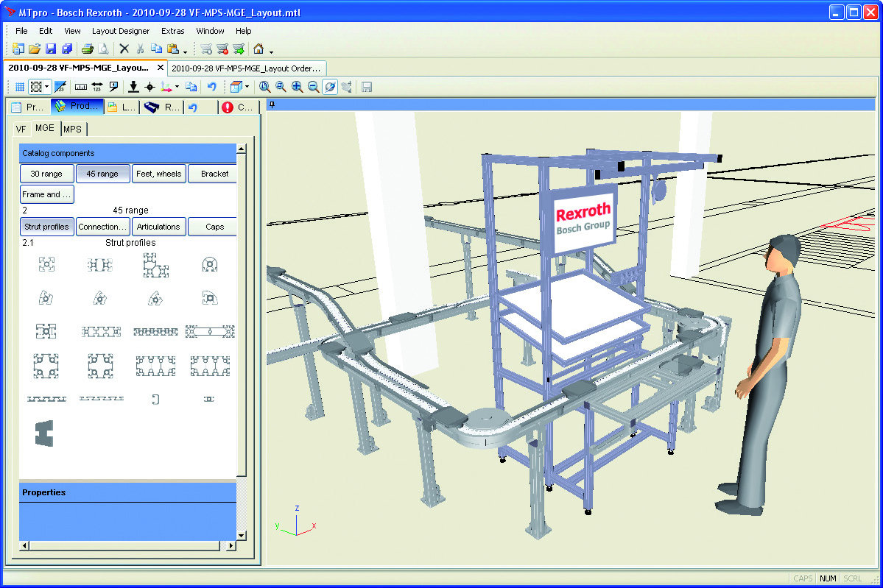The height and width of the screenshot is (588, 883).
Task: Open a layout file with the Open icon
Action: tap(35, 49)
